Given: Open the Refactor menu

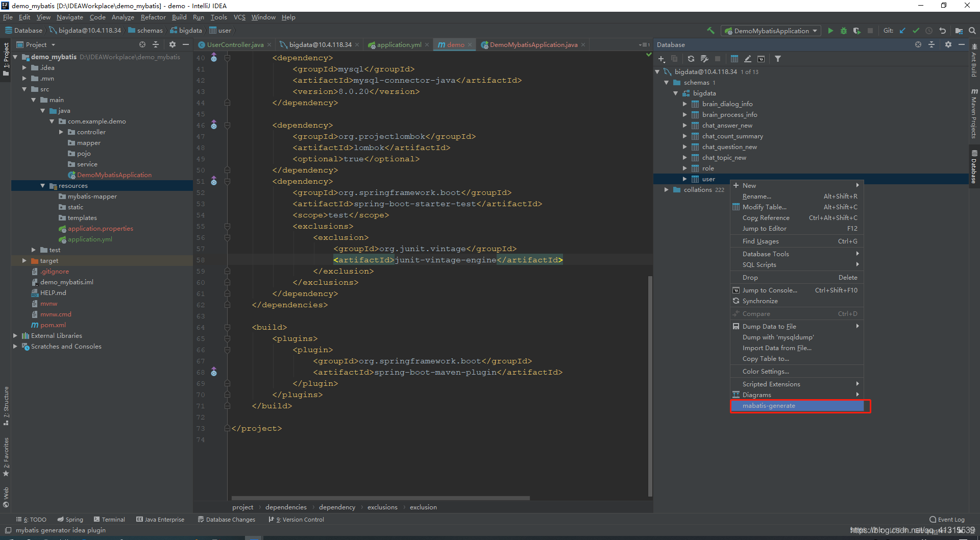Looking at the screenshot, I should point(153,17).
